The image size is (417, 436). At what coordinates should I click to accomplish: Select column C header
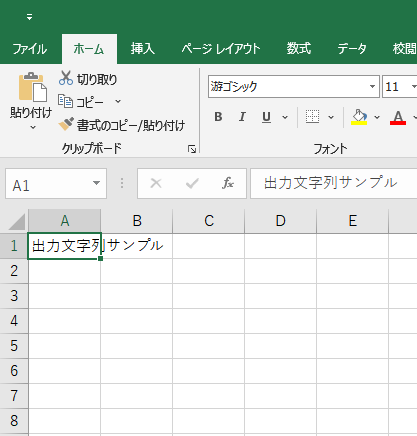pyautogui.click(x=209, y=221)
